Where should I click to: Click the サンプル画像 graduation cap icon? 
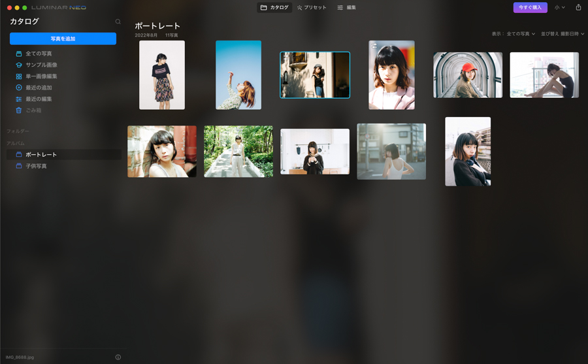coord(19,65)
